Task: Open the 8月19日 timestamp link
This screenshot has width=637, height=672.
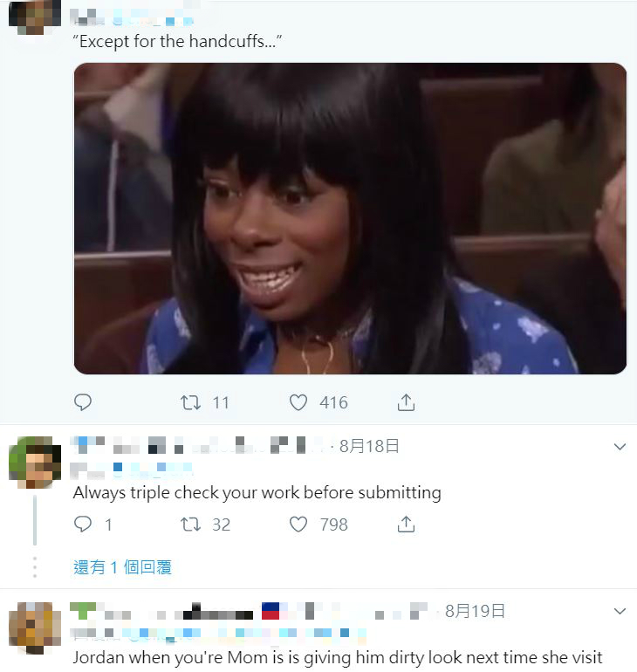Action: point(475,611)
